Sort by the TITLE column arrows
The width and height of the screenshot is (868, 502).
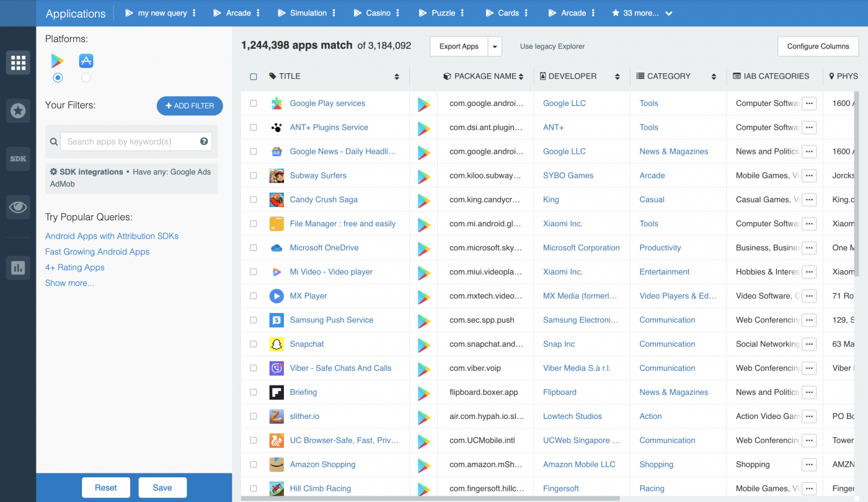[397, 77]
